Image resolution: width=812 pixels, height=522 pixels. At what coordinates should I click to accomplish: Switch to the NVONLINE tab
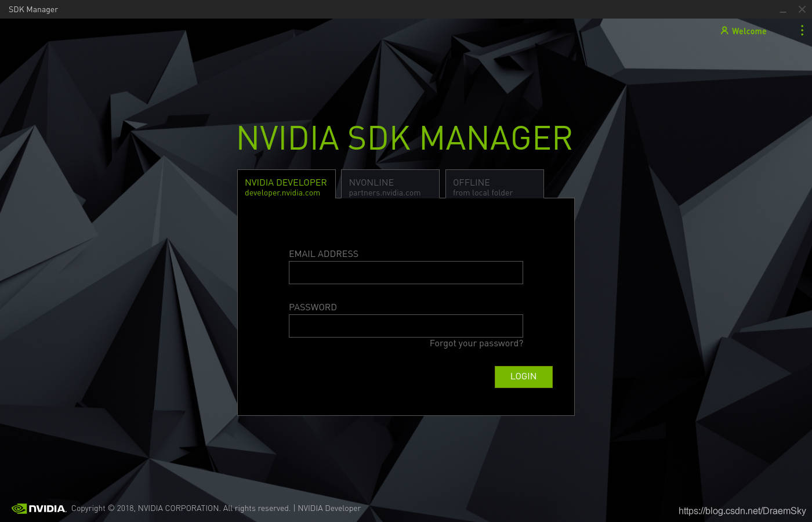(390, 184)
